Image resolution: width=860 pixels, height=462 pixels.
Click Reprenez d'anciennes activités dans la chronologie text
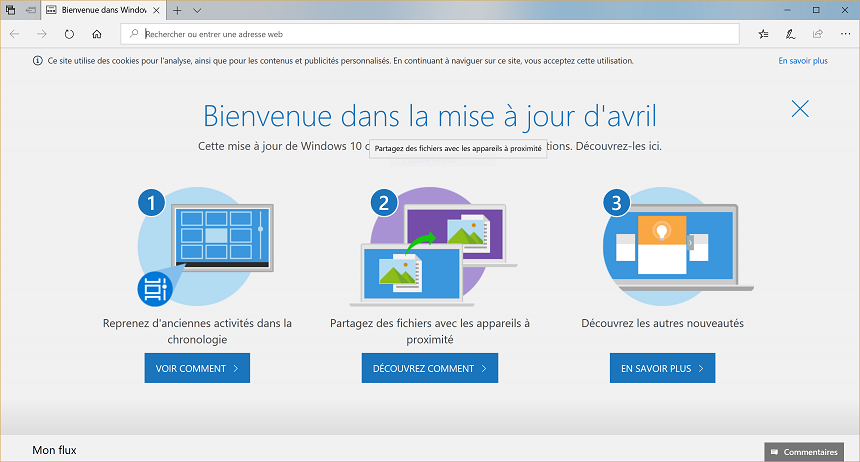(197, 331)
